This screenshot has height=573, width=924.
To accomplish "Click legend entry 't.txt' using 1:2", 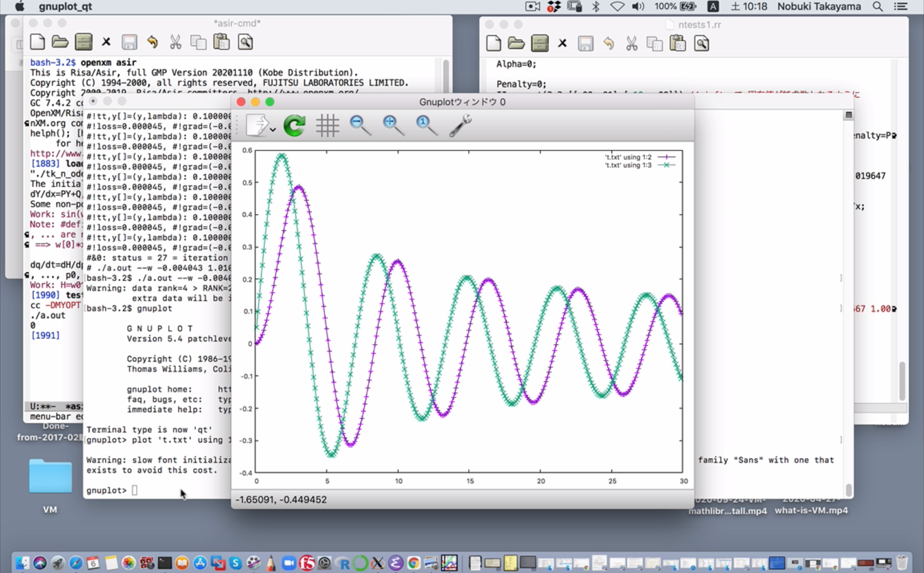I will (640, 157).
